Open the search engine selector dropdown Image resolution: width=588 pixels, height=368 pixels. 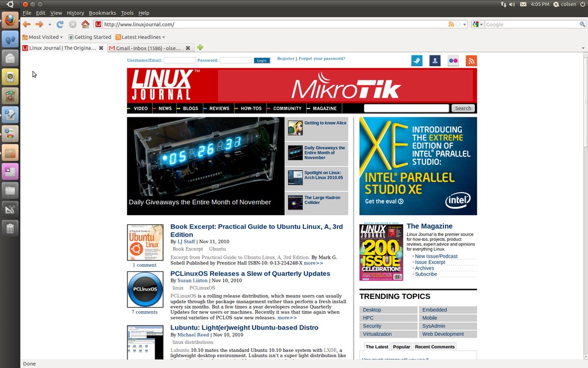point(477,24)
